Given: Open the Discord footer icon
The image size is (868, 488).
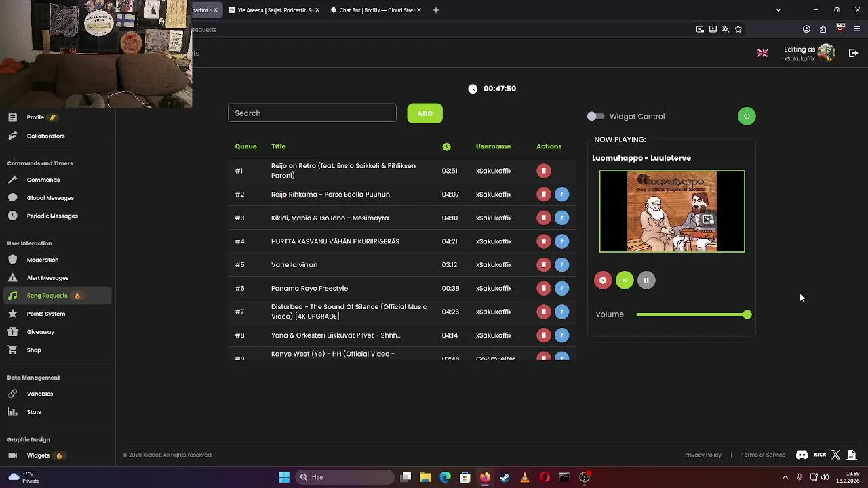Looking at the screenshot, I should point(802,455).
